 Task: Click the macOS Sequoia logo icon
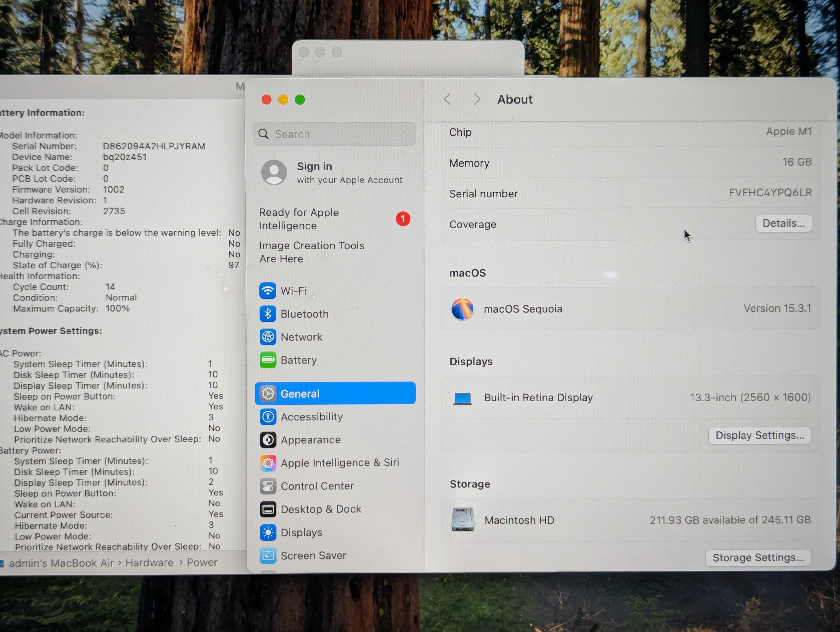click(462, 308)
